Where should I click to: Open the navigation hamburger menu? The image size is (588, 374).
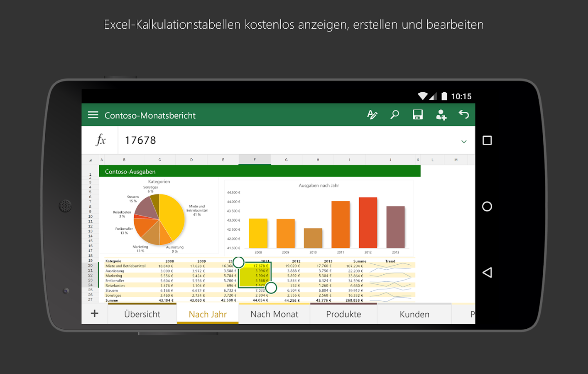pos(93,115)
